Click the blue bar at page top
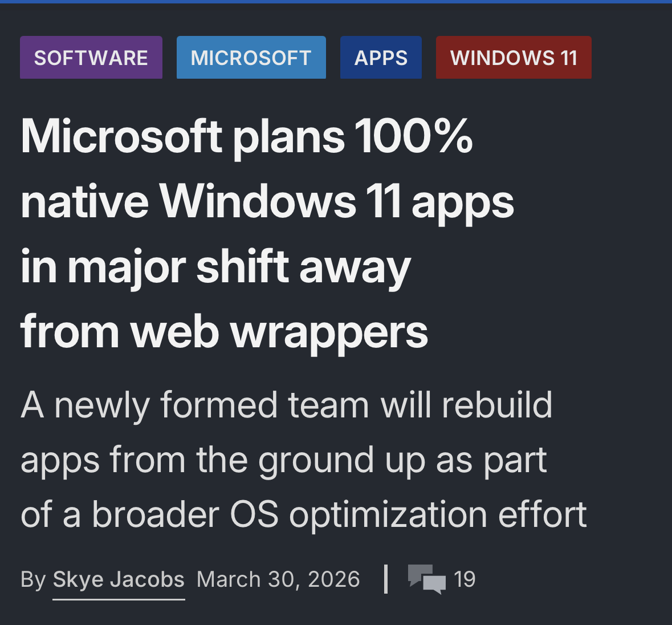 click(336, 2)
